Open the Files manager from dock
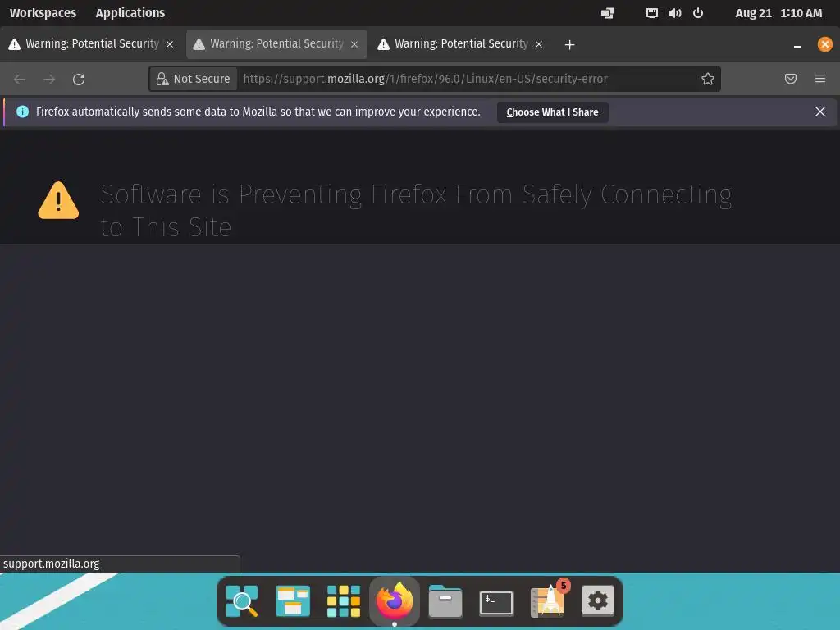840x630 pixels. click(x=445, y=601)
